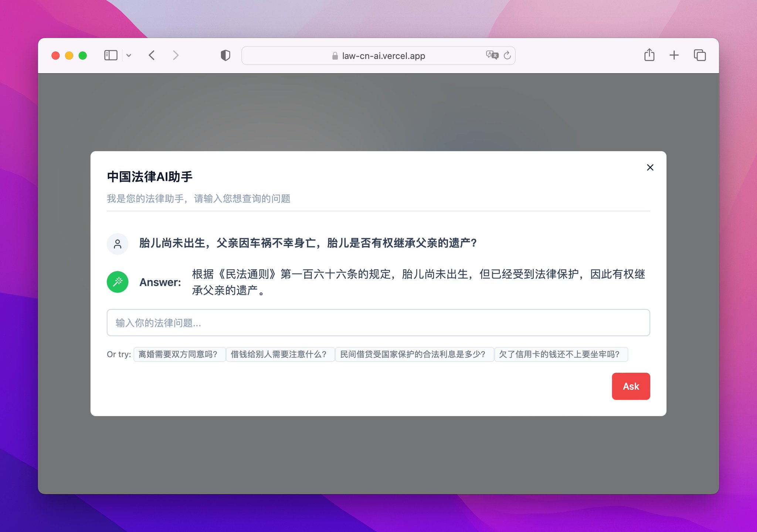The height and width of the screenshot is (532, 757).
Task: Open the Safari sidebar
Action: pos(110,55)
